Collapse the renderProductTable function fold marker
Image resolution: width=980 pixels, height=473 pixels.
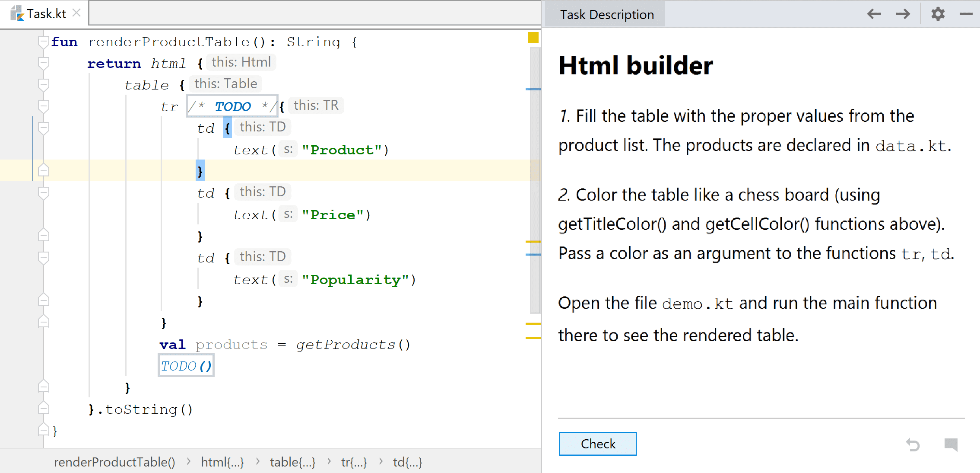43,42
